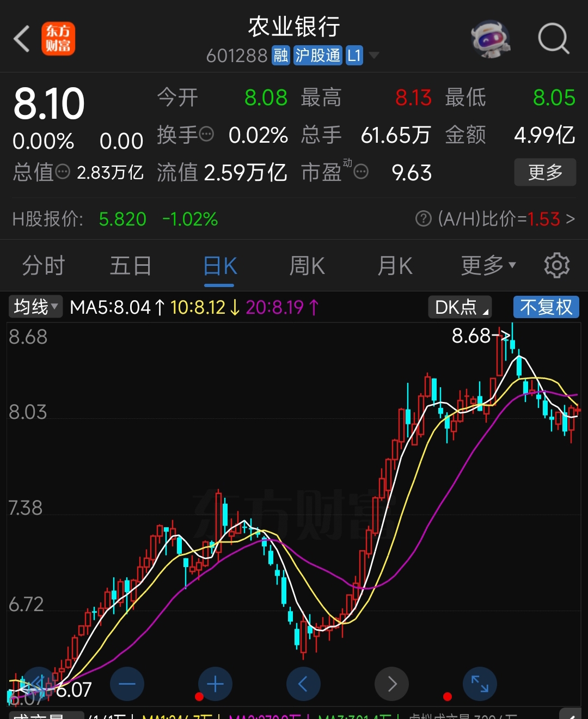Expand the stock switcher arrow beside L1
Viewport: 588px width, 719px height.
374,55
